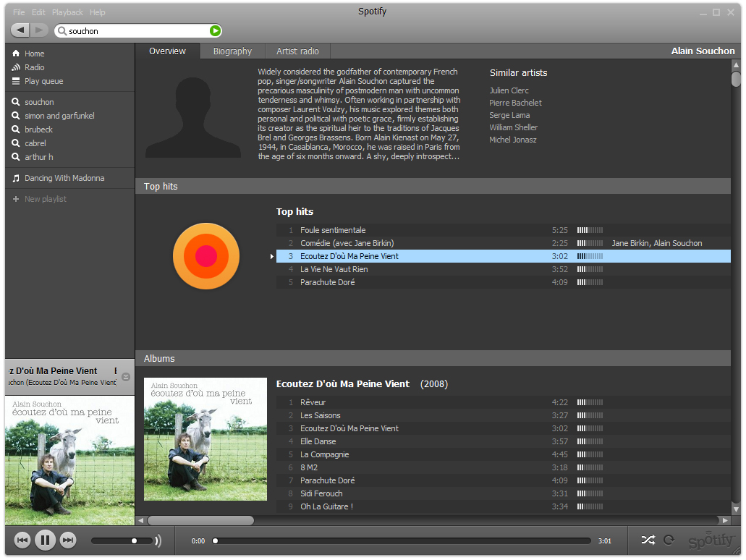This screenshot has height=560, width=746.
Task: Open the saved search 'brubeck'
Action: pyautogui.click(x=38, y=130)
